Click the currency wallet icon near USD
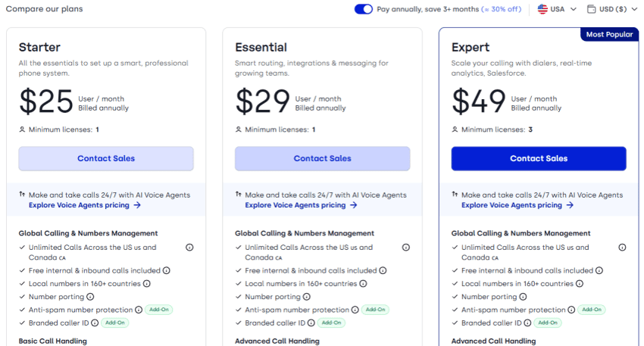Image resolution: width=644 pixels, height=346 pixels. pyautogui.click(x=592, y=9)
